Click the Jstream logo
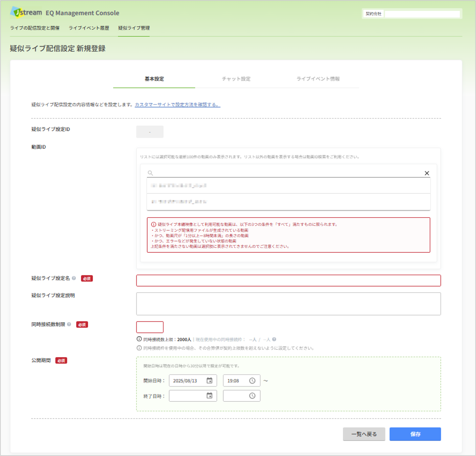This screenshot has height=456, width=476. point(26,12)
